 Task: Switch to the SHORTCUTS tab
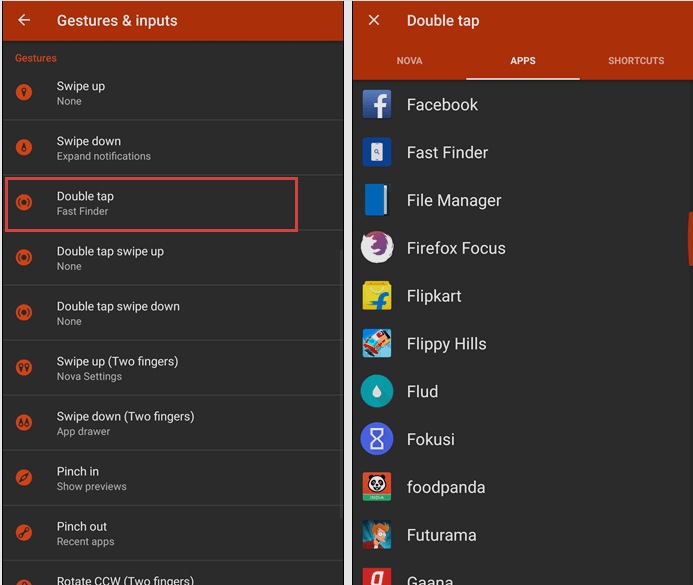636,61
